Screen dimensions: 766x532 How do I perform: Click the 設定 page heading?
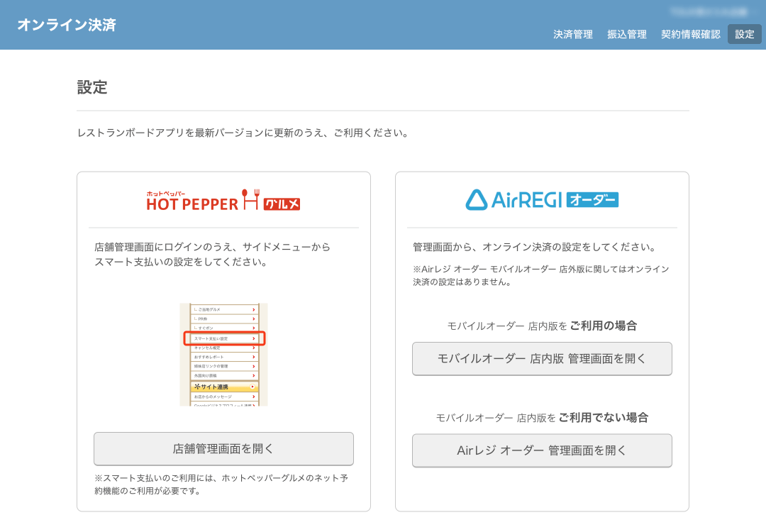pos(91,87)
